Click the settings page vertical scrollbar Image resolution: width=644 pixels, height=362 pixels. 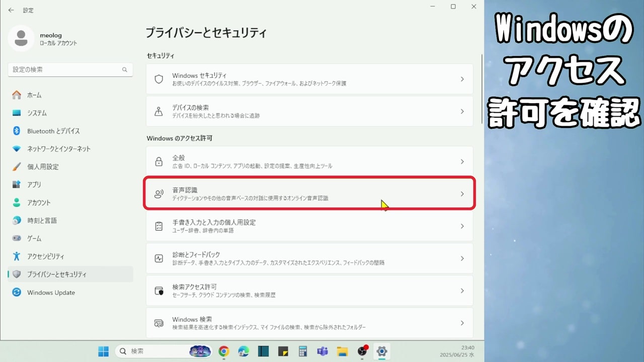481,89
